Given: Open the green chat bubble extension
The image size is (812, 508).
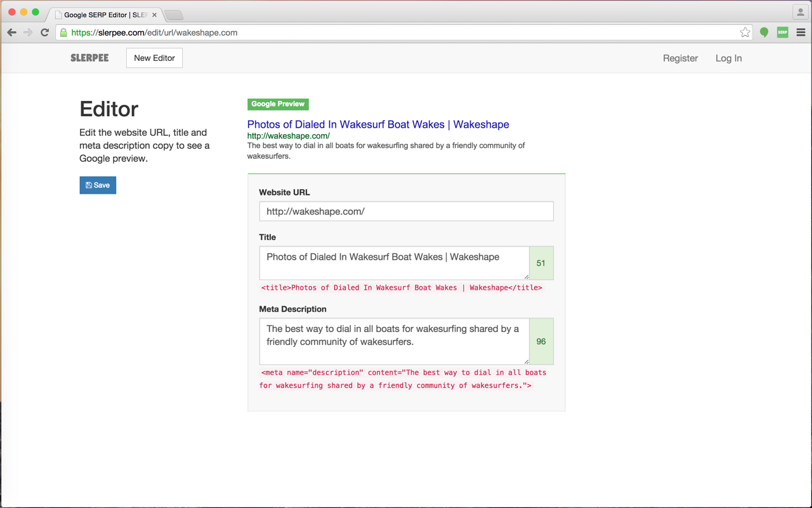Looking at the screenshot, I should pyautogui.click(x=764, y=32).
